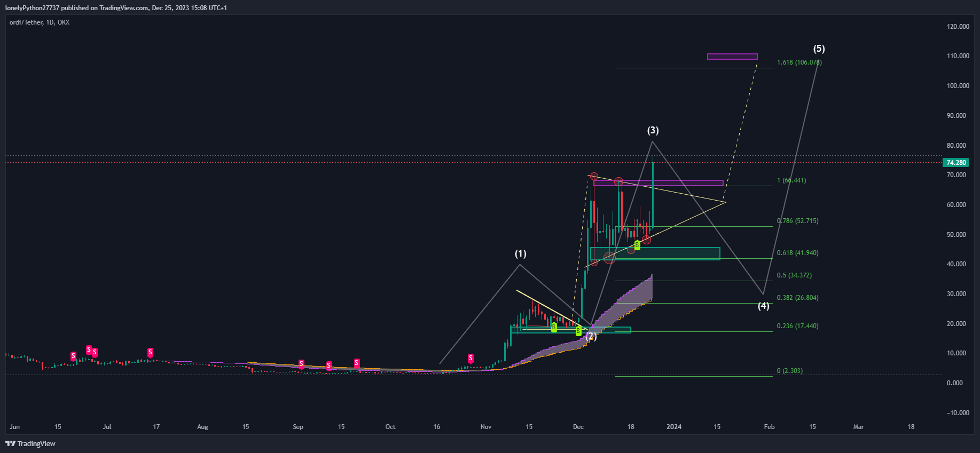980x453 pixels.
Task: Click the Jul date on time axis
Action: click(107, 427)
